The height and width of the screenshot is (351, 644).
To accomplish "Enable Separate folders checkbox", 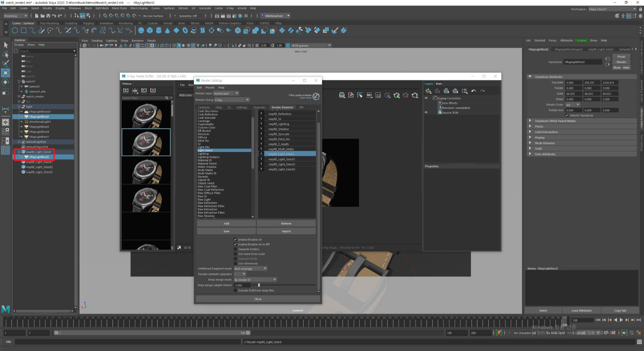I will 235,249.
